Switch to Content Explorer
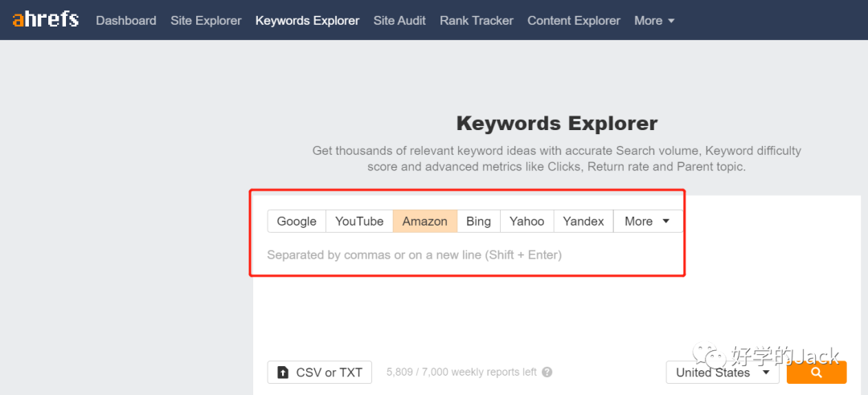The image size is (868, 395). 574,21
